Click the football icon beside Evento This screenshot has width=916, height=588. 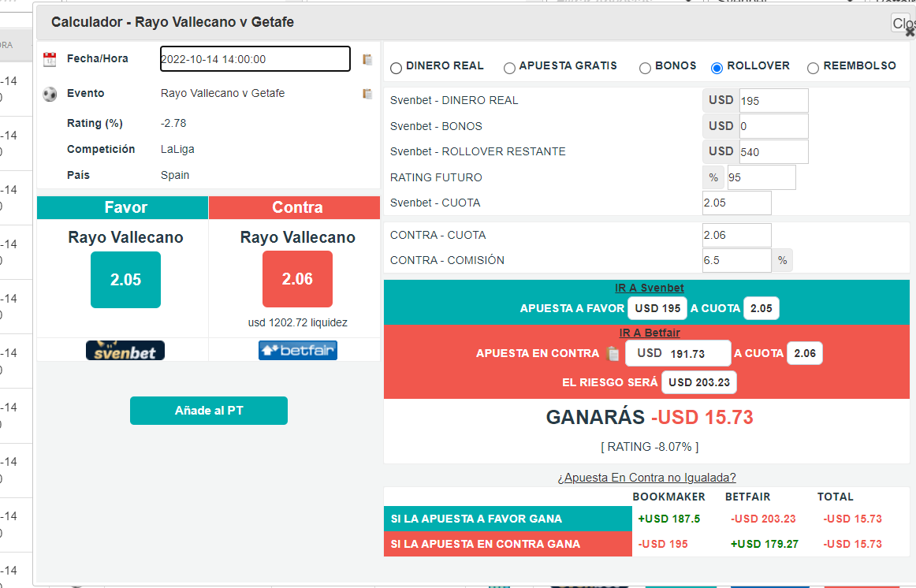pyautogui.click(x=50, y=94)
